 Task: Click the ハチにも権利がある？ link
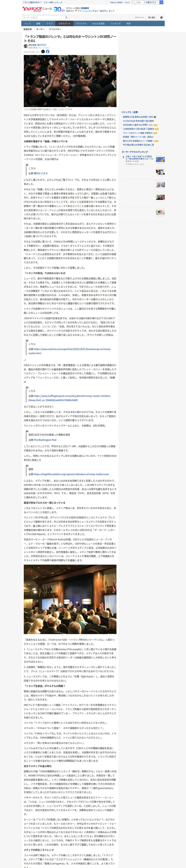point(32,2)
